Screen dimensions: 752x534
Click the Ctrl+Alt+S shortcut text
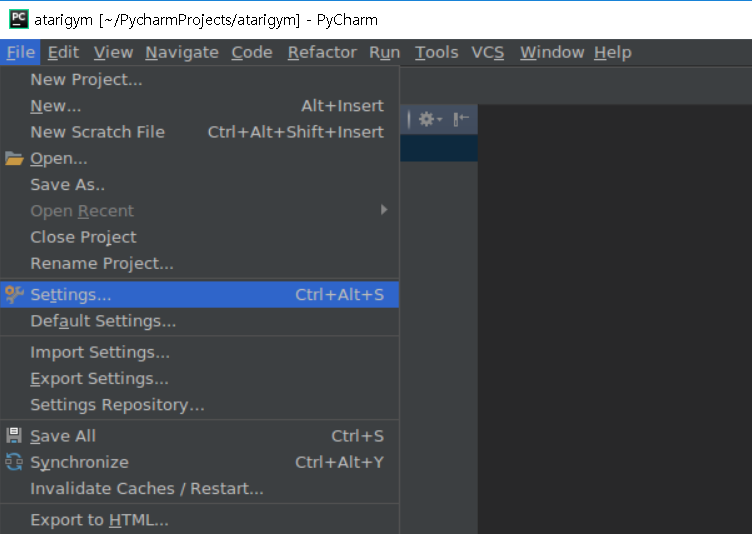(x=340, y=295)
